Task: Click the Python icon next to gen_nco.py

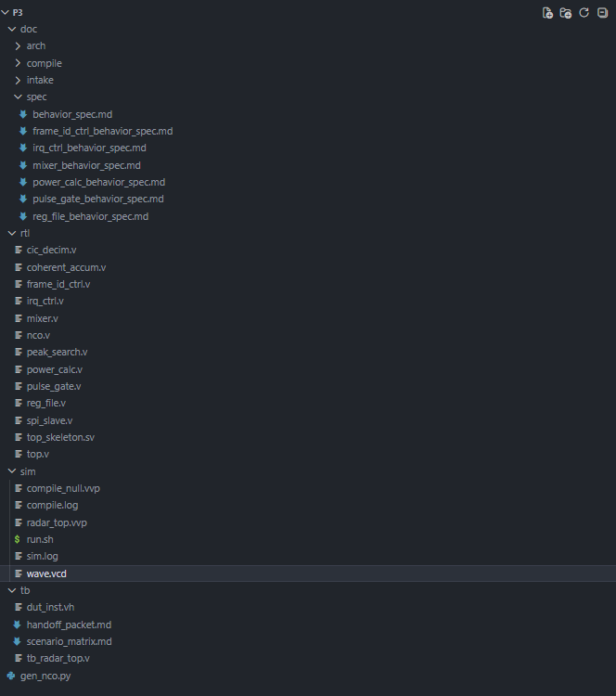Action: tap(11, 676)
